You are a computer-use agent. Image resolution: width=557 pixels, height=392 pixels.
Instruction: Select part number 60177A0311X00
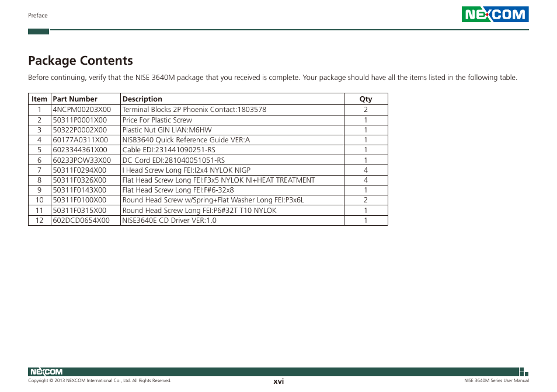(81, 140)
